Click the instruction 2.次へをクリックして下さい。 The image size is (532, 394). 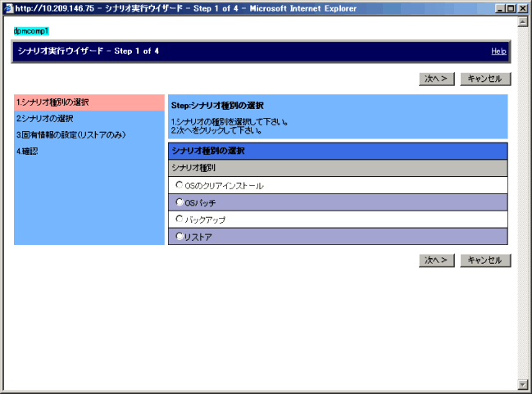point(216,130)
